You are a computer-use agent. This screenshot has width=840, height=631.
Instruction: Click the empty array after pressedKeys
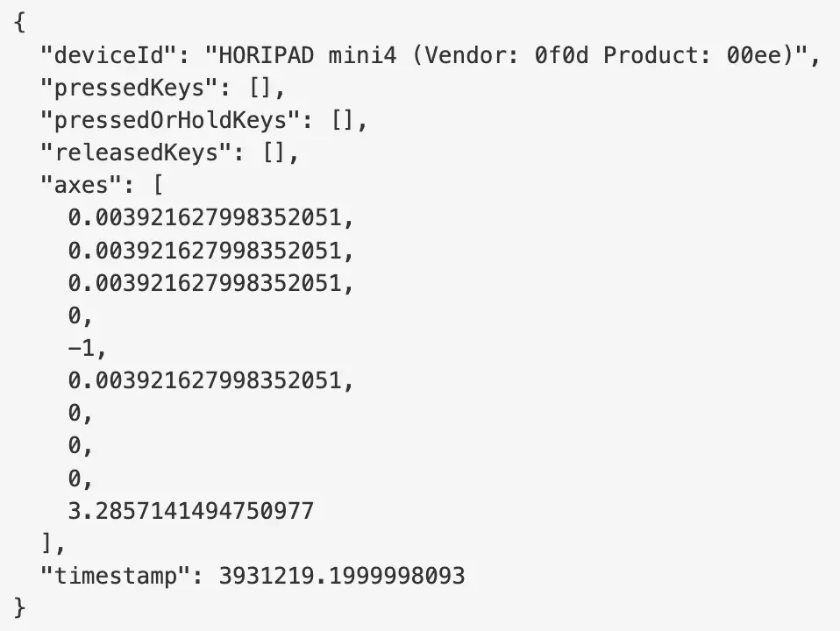click(x=261, y=88)
